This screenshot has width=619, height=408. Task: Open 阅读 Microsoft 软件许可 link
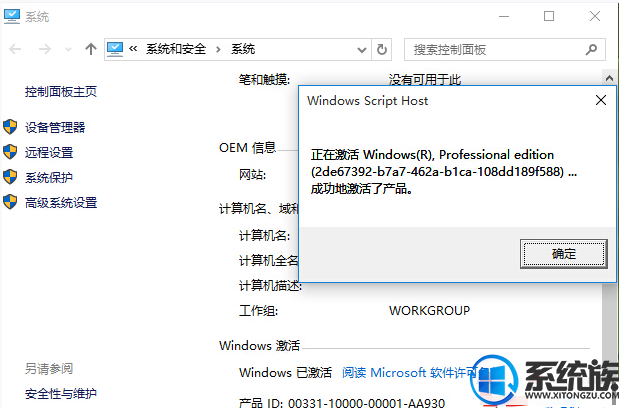point(411,372)
